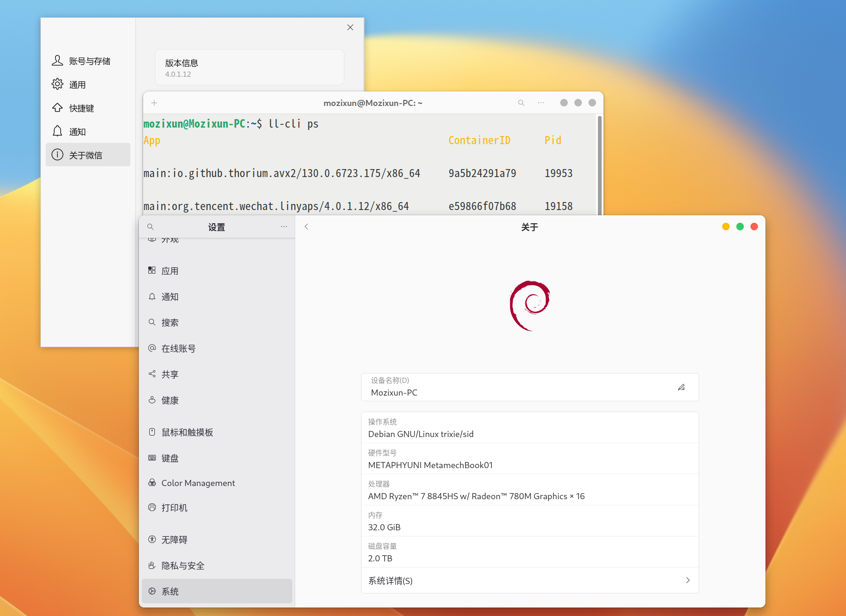Image resolution: width=846 pixels, height=616 pixels.
Task: Open 鼠标和触摸板 settings
Action: [217, 432]
